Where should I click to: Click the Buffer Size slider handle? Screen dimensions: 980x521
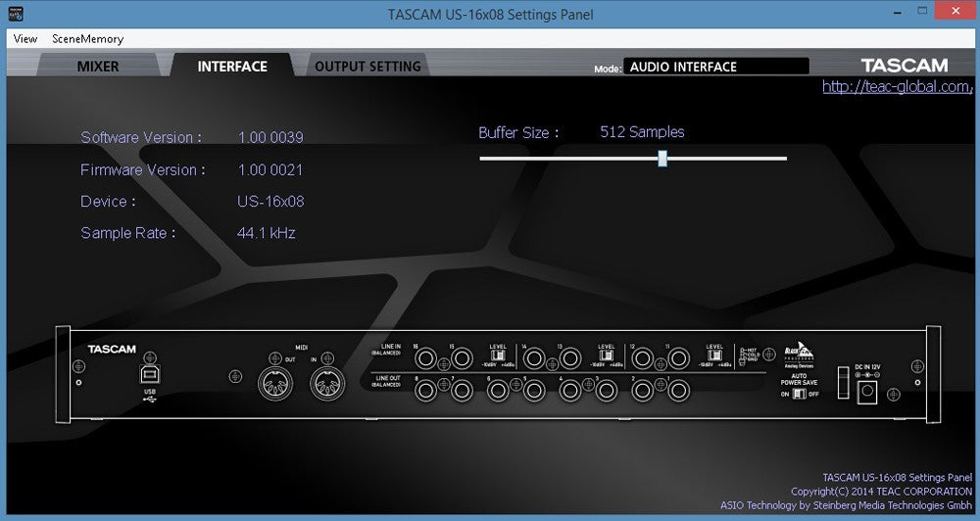(x=662, y=158)
